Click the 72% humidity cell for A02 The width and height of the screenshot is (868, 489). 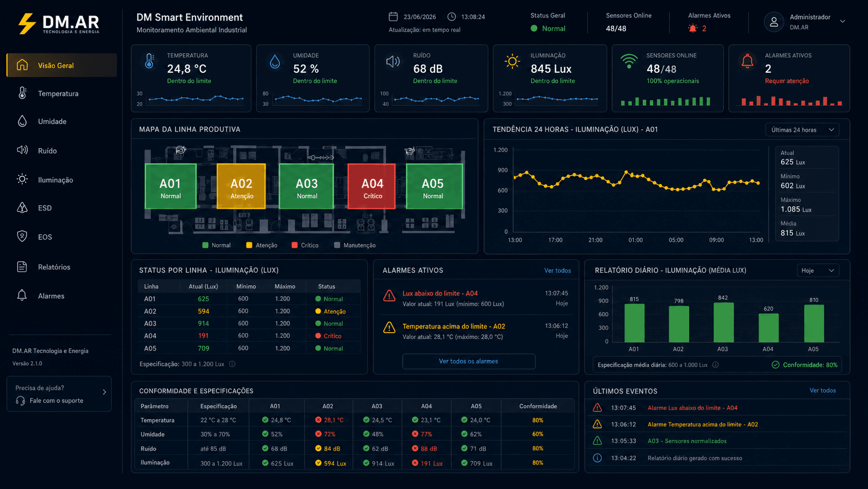[x=325, y=434]
